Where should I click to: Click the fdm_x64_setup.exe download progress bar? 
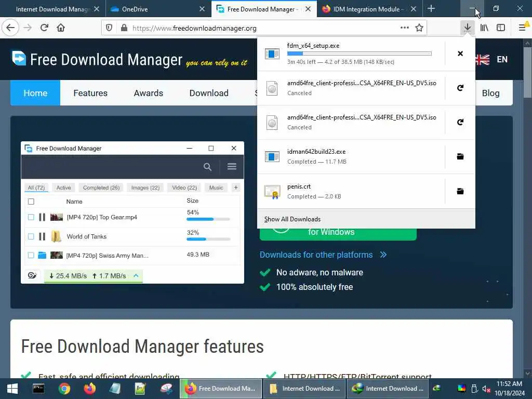[360, 54]
